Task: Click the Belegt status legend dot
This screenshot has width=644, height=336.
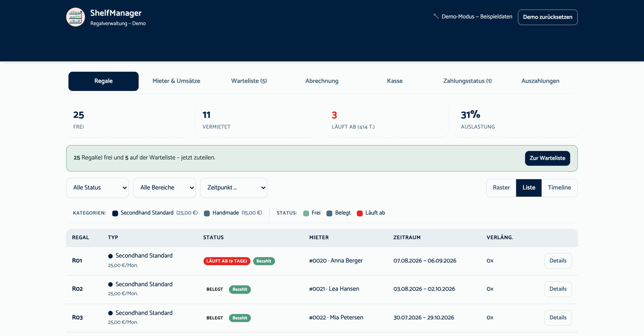Action: (329, 213)
